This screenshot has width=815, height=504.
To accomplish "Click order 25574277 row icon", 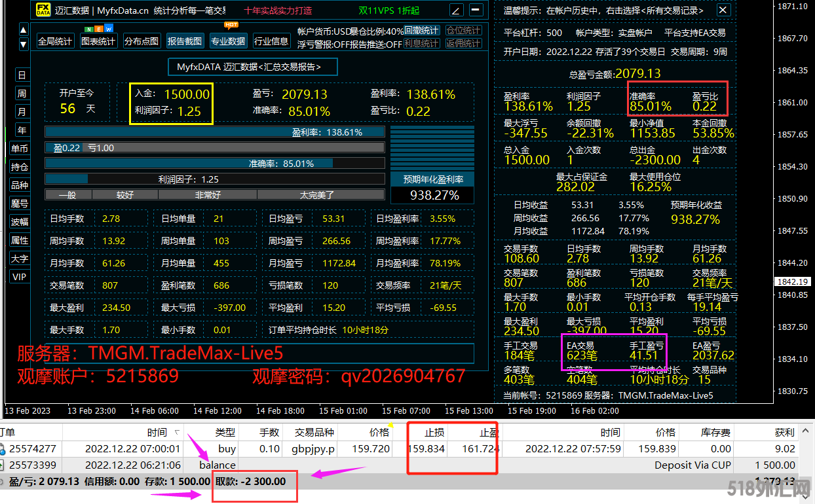I will [x=4, y=449].
